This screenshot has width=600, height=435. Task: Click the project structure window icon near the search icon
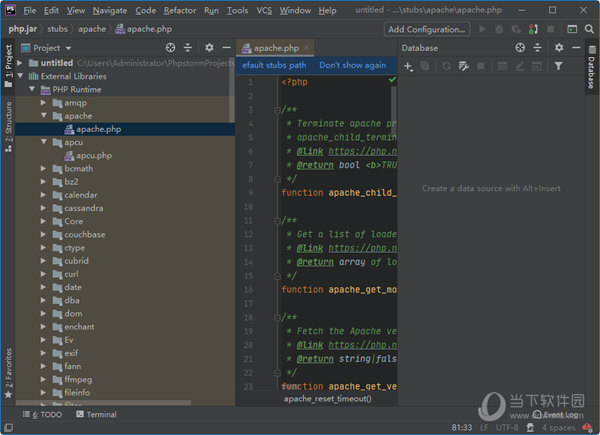tap(572, 29)
